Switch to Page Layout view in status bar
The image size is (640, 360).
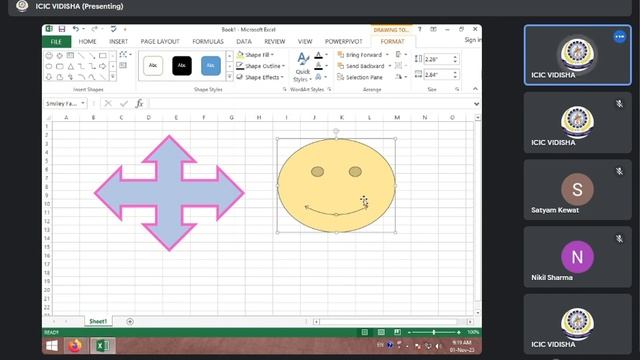pos(381,332)
